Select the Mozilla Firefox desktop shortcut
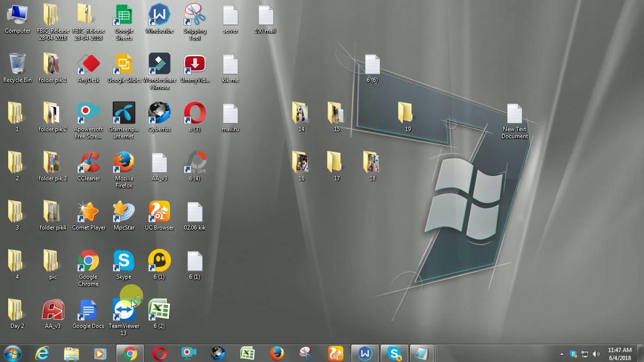This screenshot has width=644, height=362. (x=124, y=170)
